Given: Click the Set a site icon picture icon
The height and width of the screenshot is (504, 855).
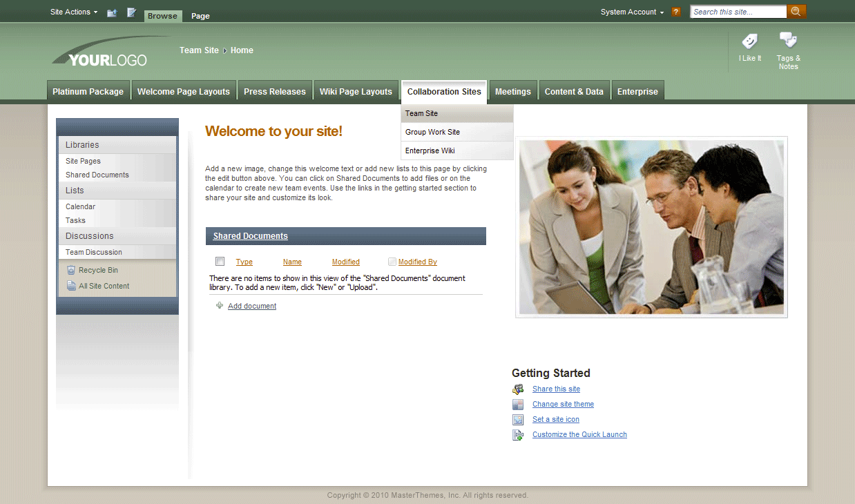Looking at the screenshot, I should click(x=518, y=419).
